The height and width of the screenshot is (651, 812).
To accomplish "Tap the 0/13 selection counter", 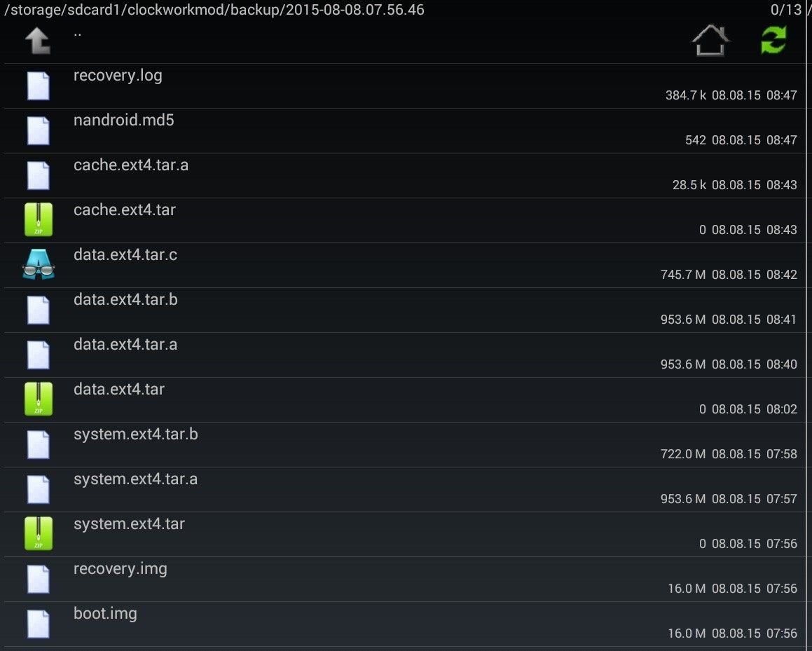I will click(785, 10).
